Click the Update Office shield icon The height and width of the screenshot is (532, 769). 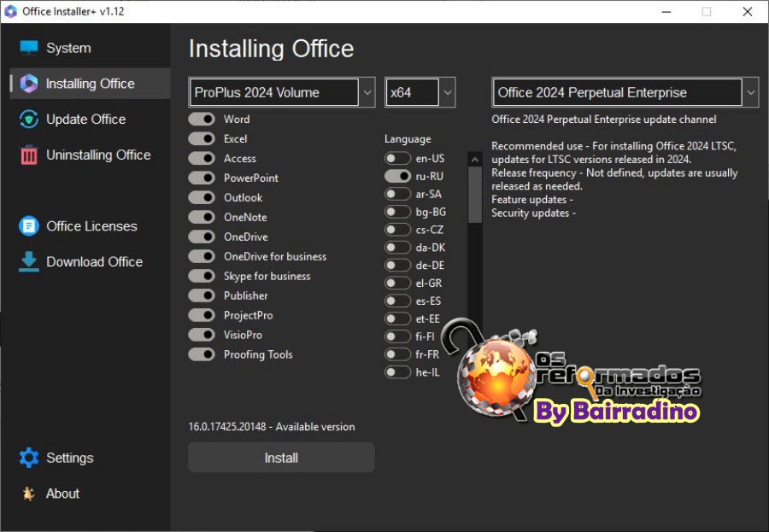click(28, 120)
